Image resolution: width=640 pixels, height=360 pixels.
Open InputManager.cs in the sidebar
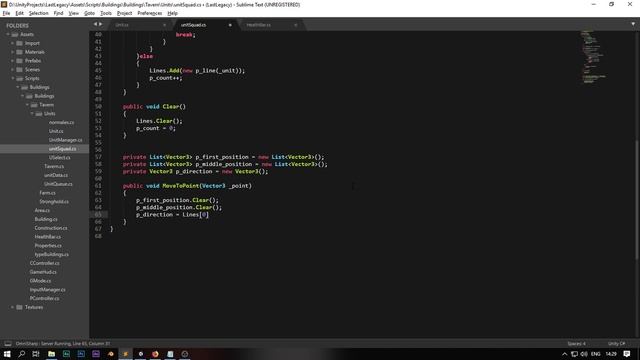click(x=47, y=289)
